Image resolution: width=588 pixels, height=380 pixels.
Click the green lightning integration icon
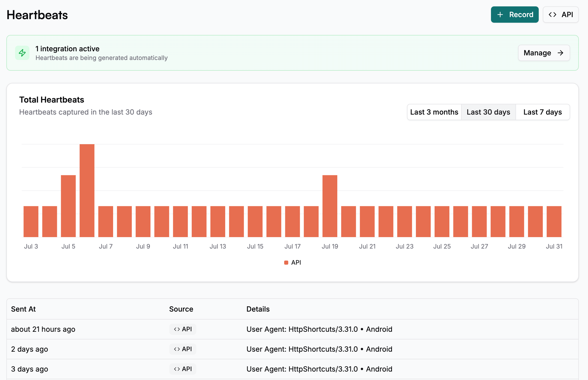[x=22, y=53]
